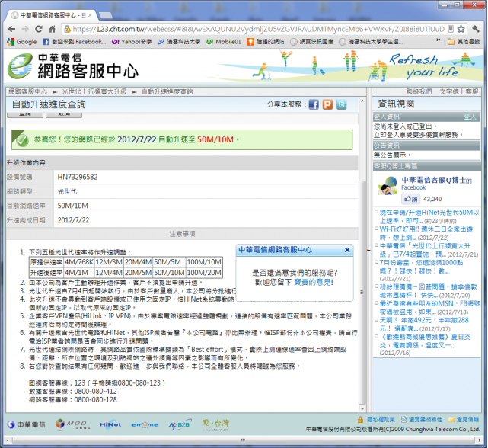
Task: Bookmark this page with the star icon
Action: [x=461, y=29]
